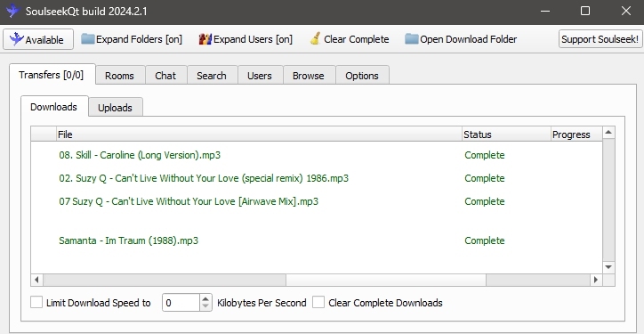Click the folder icon beside Expand Folders

pyautogui.click(x=88, y=39)
